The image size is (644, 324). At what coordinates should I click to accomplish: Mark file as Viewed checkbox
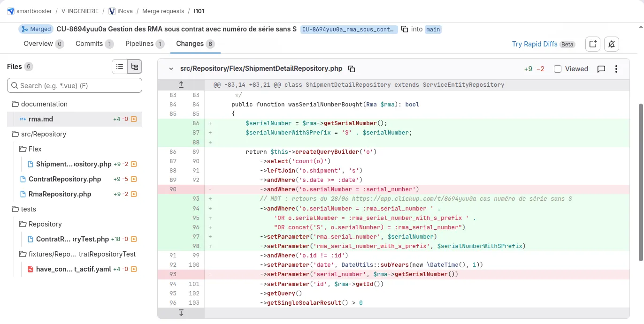(558, 69)
